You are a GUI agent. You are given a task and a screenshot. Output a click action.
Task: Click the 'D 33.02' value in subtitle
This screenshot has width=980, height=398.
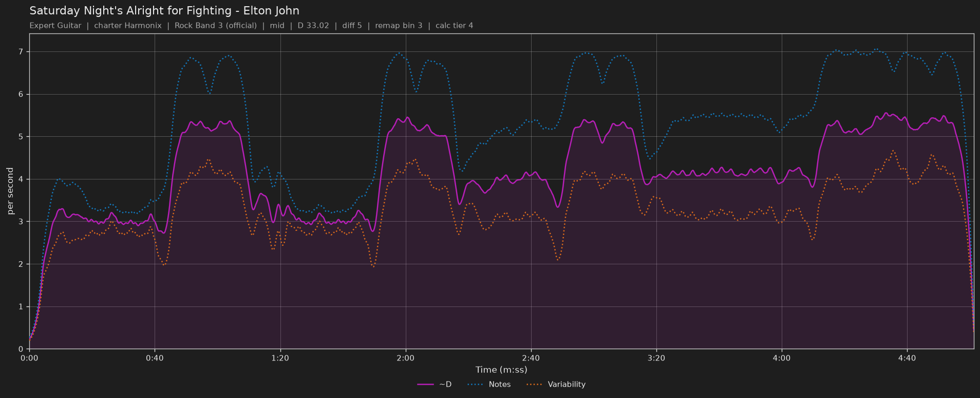click(313, 26)
